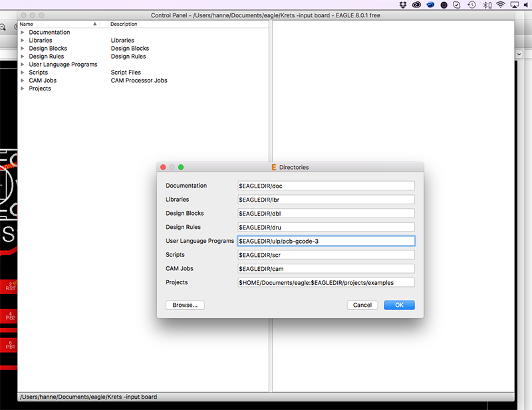This screenshot has height=410, width=532.
Task: Open the Creative Cloud menu bar icon
Action: point(417,5)
